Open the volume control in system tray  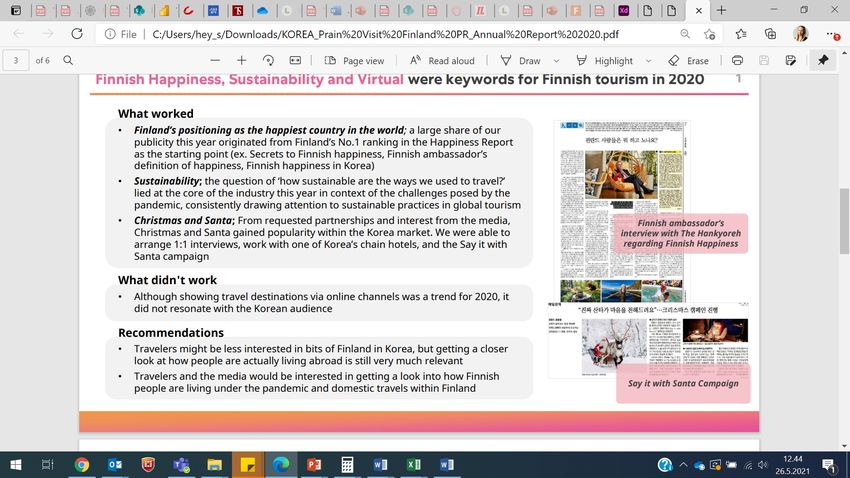click(x=763, y=465)
